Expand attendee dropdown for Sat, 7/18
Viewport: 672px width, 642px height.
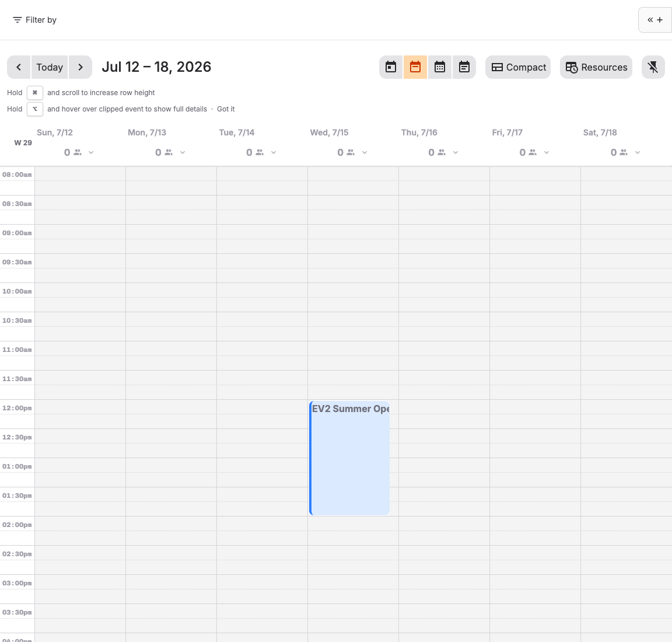(x=638, y=152)
